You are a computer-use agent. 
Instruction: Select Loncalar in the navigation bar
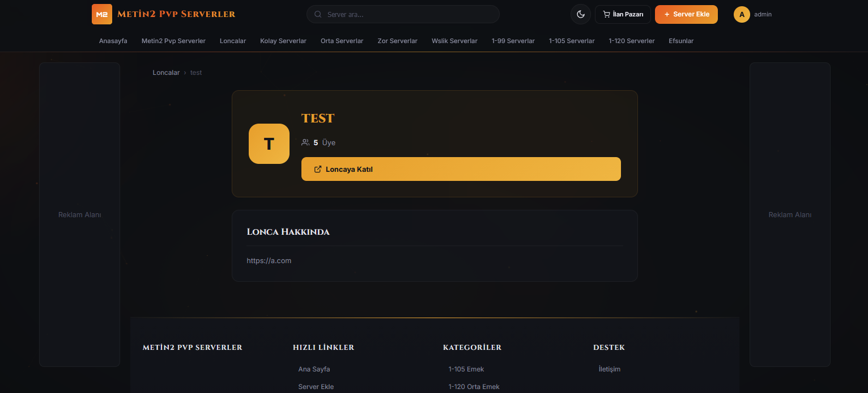point(233,41)
